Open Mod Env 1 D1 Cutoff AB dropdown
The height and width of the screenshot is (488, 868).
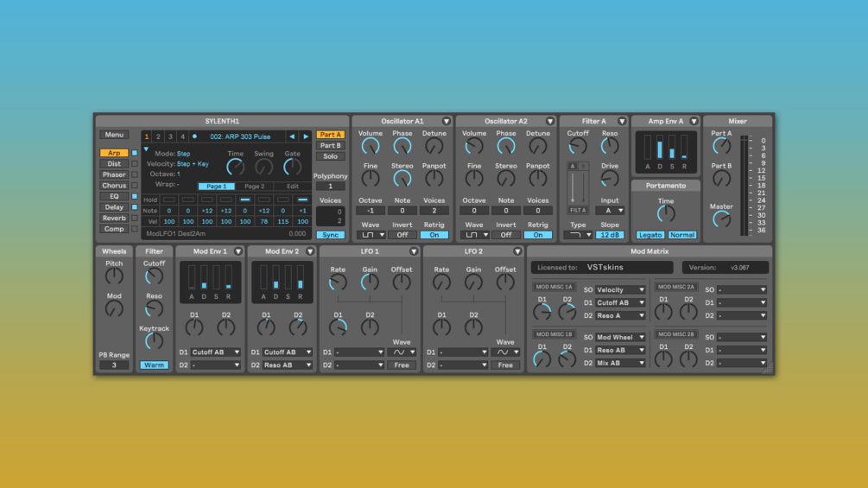(x=215, y=352)
